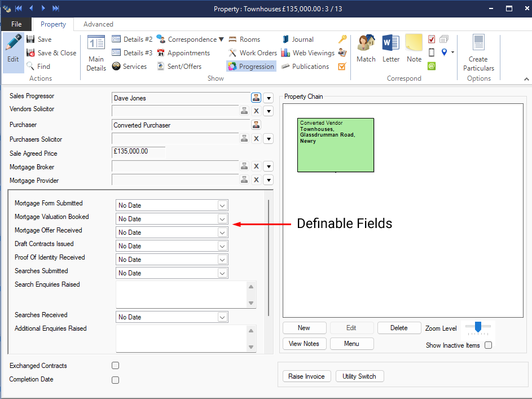Image resolution: width=532 pixels, height=399 pixels.
Task: Click the View Notes button
Action: pos(304,343)
